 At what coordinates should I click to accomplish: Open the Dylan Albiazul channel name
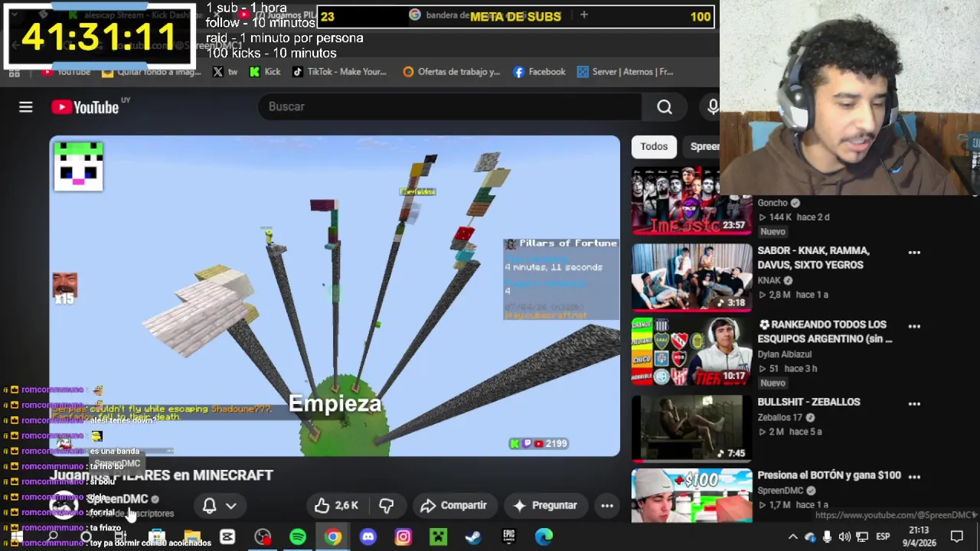[x=784, y=354]
